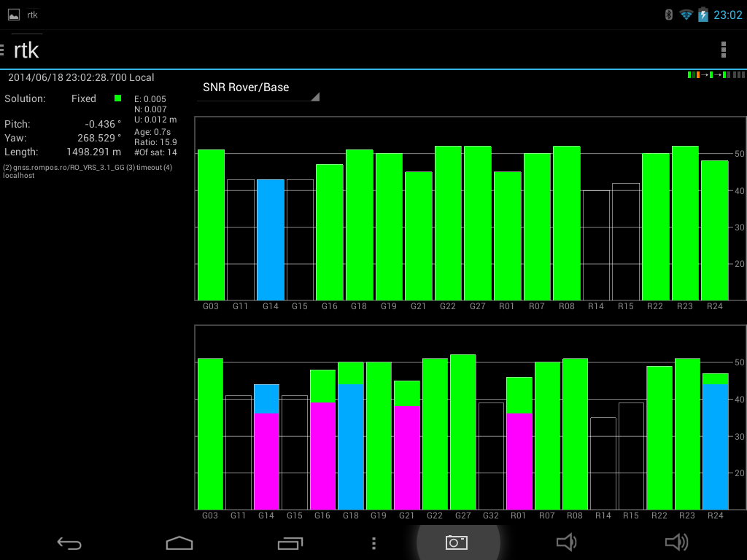Screen dimensions: 747x560
Task: Tap the Wi-Fi icon in status bar
Action: (x=686, y=15)
